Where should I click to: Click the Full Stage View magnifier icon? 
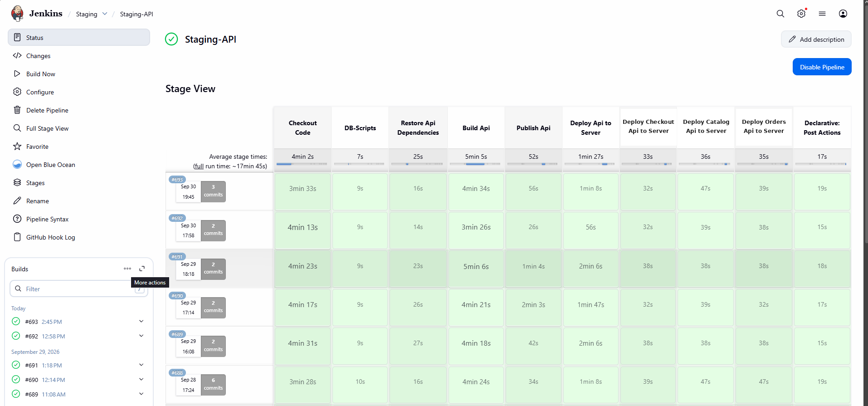coord(17,128)
